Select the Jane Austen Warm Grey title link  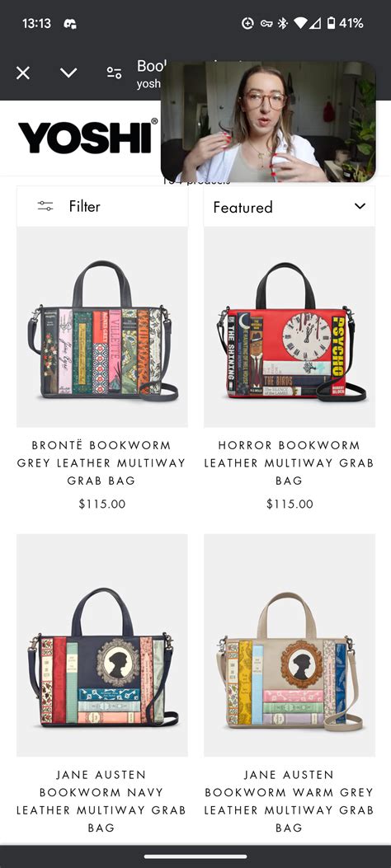[x=289, y=801]
